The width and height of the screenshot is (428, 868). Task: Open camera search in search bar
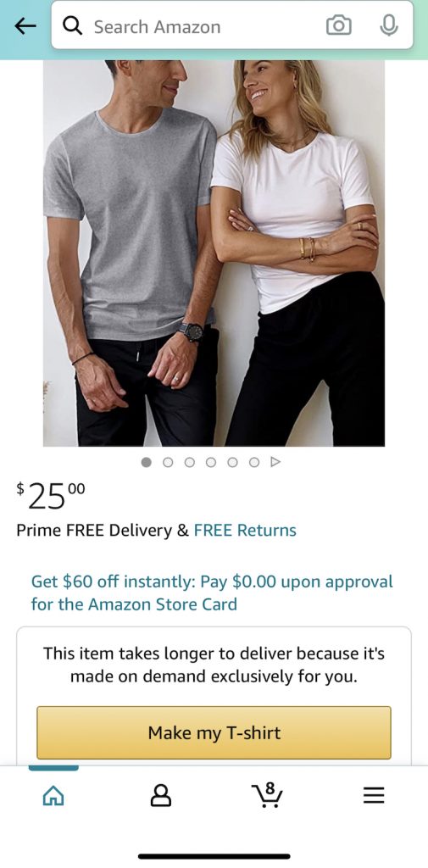[339, 25]
